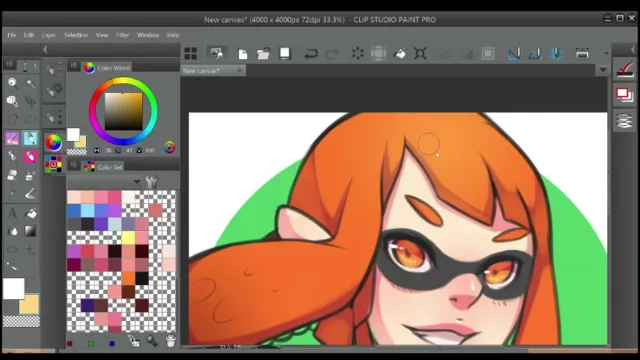Toggle the H hue lock icon
The height and width of the screenshot is (360, 640).
(97, 150)
